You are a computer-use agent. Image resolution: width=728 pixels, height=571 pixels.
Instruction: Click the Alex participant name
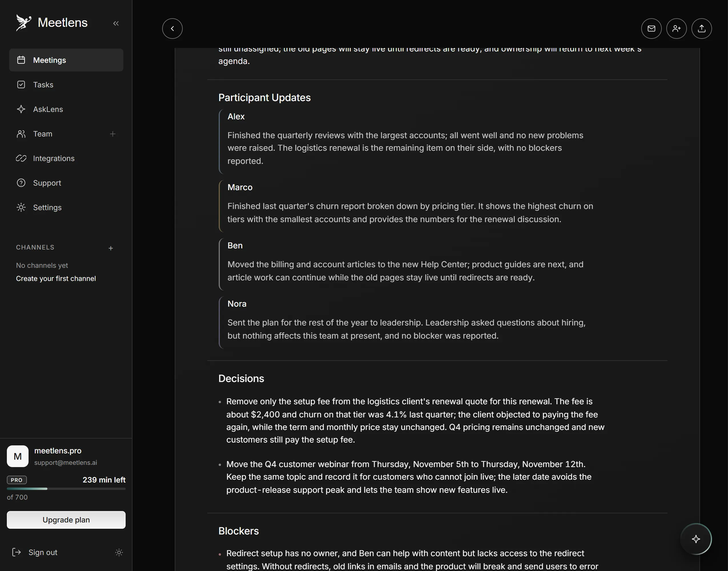coord(236,117)
